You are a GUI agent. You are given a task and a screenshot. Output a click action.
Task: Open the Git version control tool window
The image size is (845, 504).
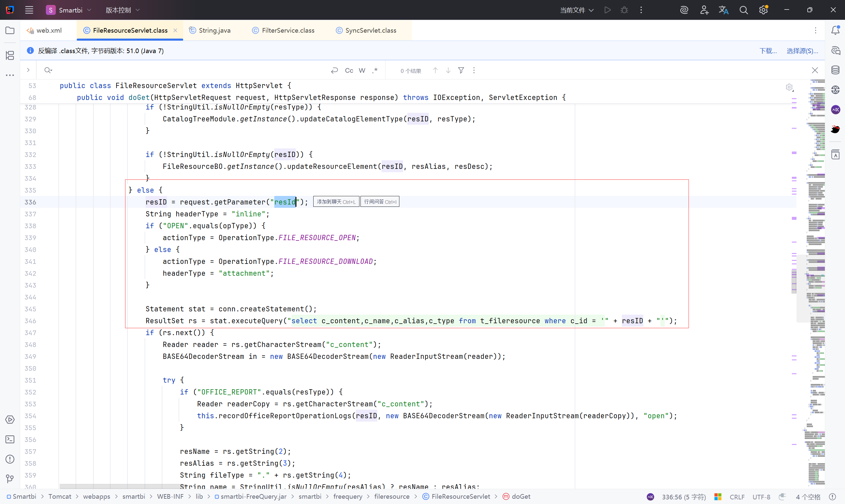[10, 479]
